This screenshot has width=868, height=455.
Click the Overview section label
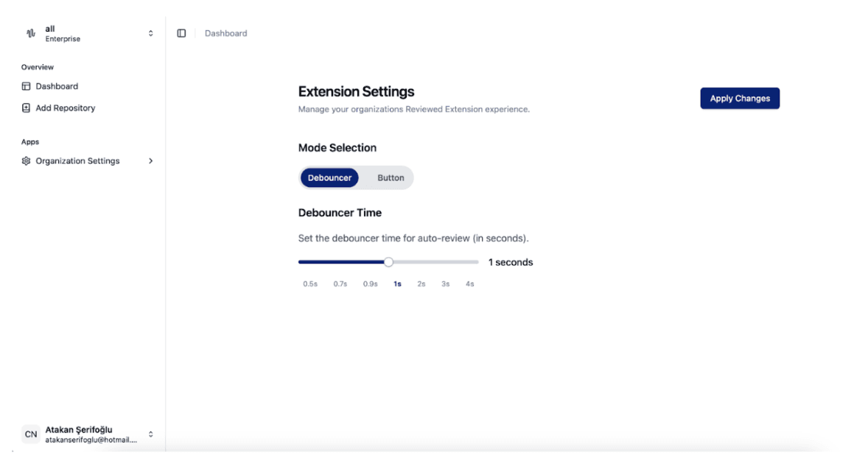coord(38,67)
